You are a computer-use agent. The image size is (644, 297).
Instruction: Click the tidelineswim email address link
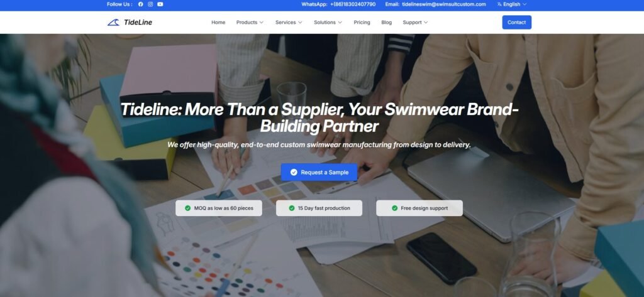click(444, 4)
